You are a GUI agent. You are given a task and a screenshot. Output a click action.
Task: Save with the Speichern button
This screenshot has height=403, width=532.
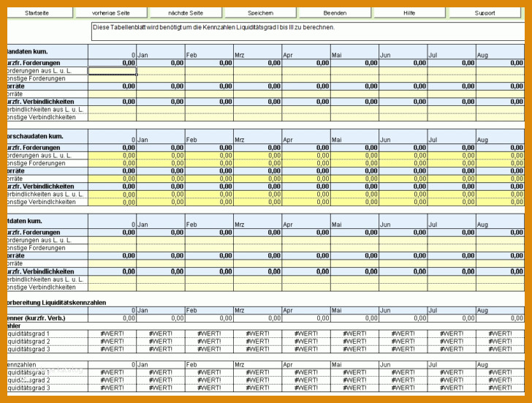click(x=260, y=13)
